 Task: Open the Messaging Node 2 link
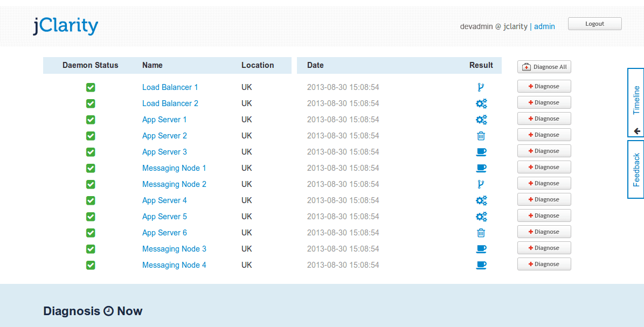(x=174, y=184)
